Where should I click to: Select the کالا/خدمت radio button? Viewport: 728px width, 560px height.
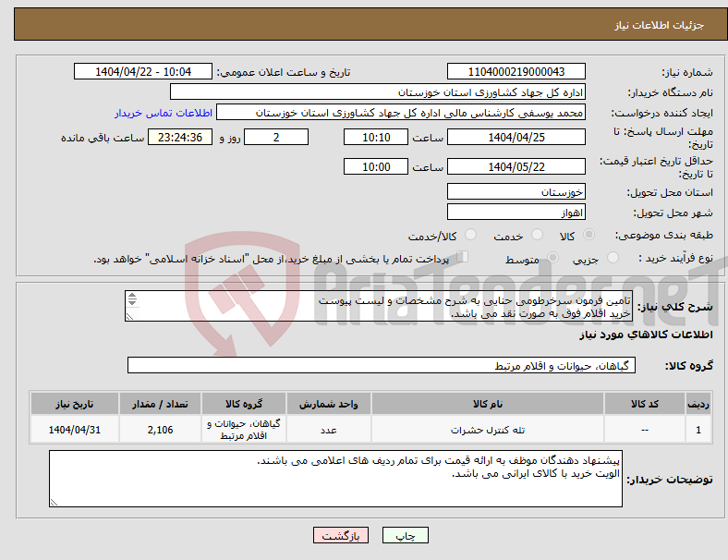(x=470, y=235)
